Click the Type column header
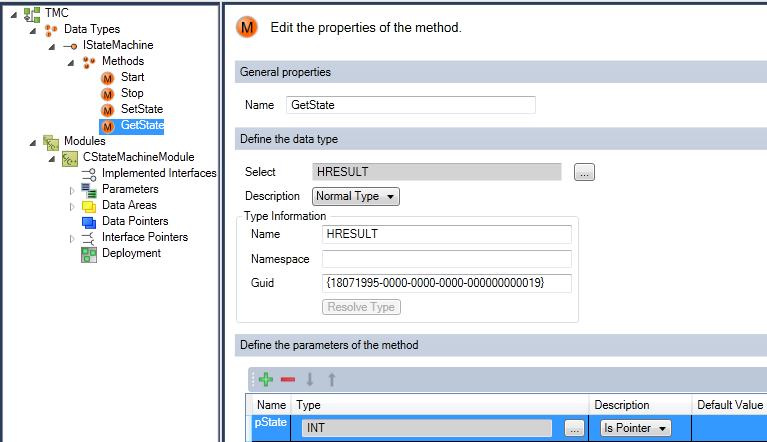The width and height of the screenshot is (767, 442). point(440,405)
